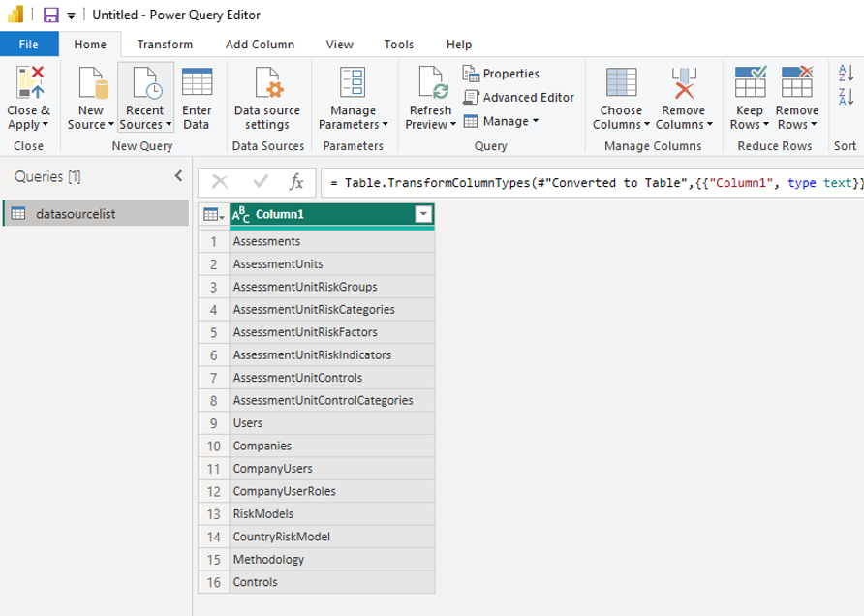Open the File tab

coord(29,45)
